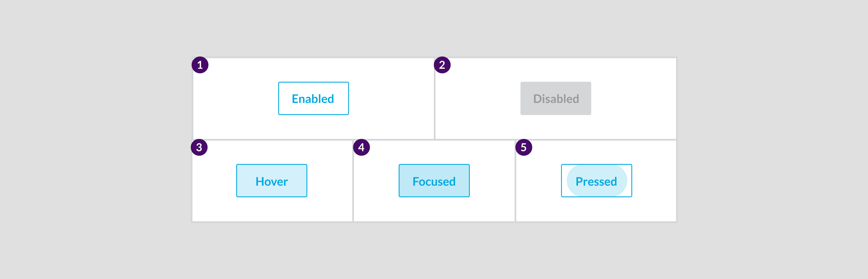The width and height of the screenshot is (868, 279).
Task: Tap the purple number 4 badge
Action: point(361,147)
